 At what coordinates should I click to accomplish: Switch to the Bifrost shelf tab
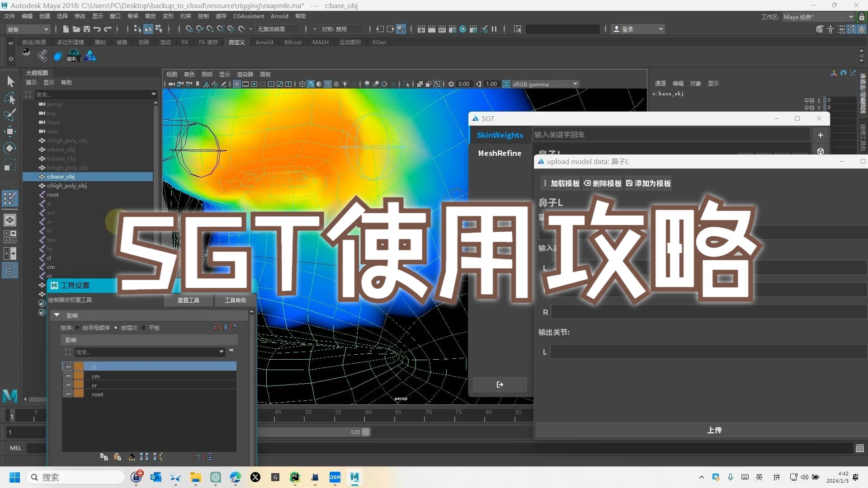tap(293, 42)
